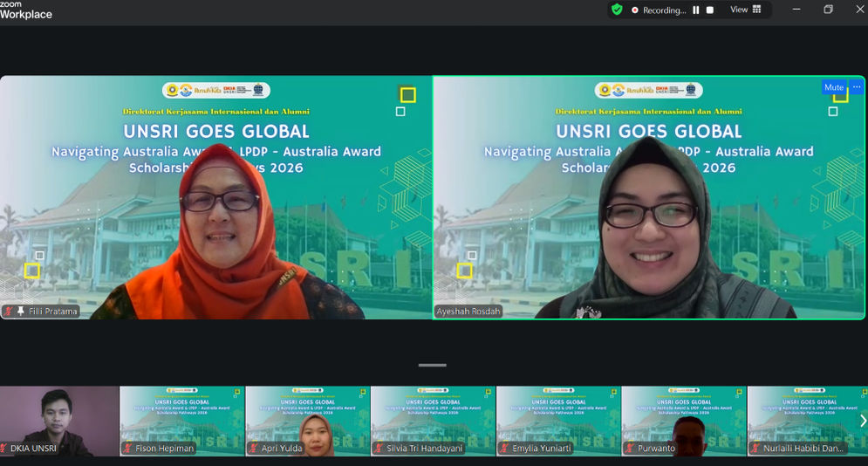The image size is (868, 466).
Task: Click the Ayeshah Rosdah name label
Action: pyautogui.click(x=468, y=311)
